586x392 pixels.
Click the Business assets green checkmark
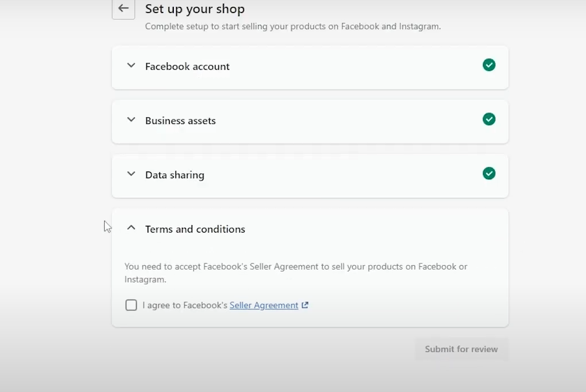489,119
